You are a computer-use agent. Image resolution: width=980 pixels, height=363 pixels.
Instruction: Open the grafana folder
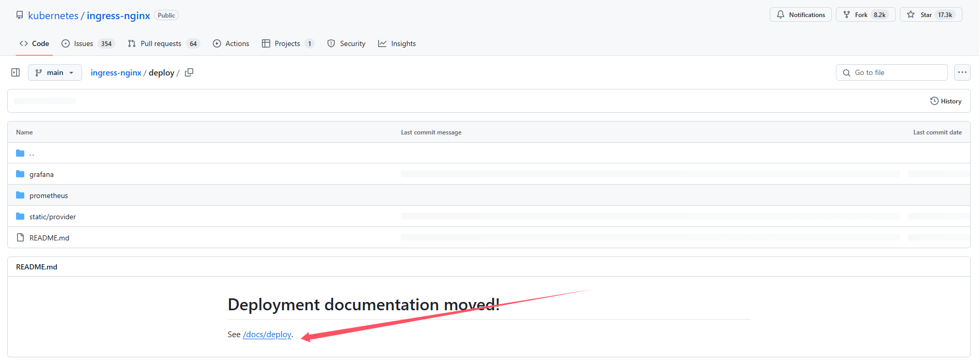point(41,174)
